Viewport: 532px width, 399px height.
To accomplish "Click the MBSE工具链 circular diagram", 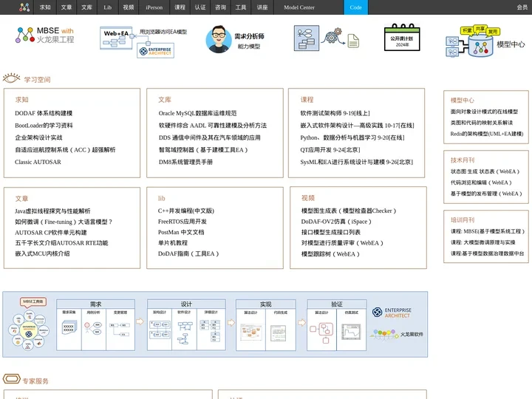I will tap(30, 324).
